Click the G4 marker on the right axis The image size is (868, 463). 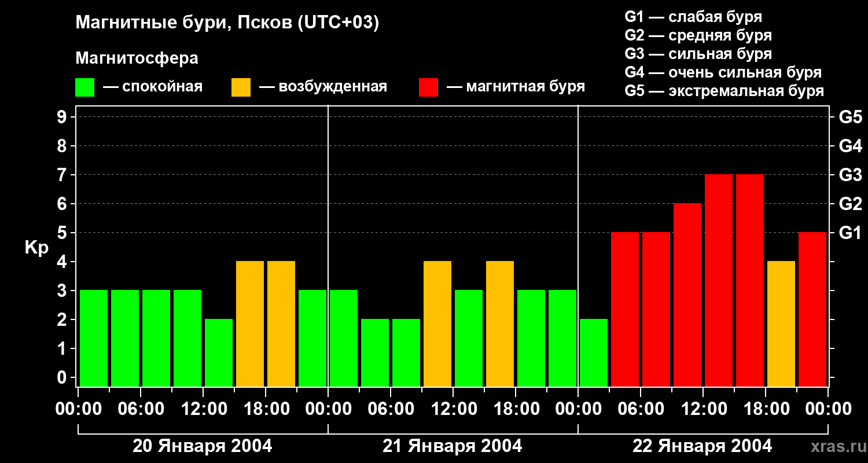(850, 146)
